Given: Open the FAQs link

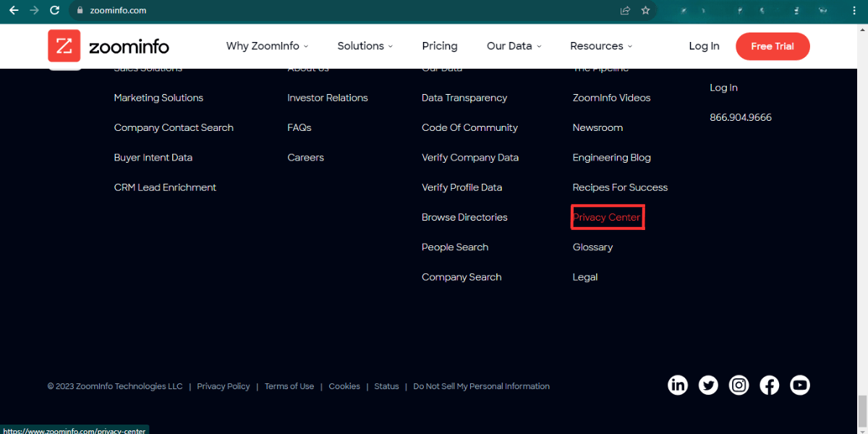Looking at the screenshot, I should pos(299,127).
